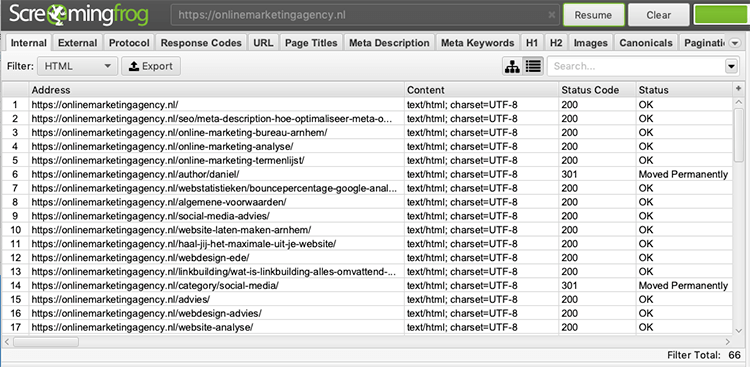Open the External tab
Image resolution: width=750 pixels, height=367 pixels.
coord(77,43)
